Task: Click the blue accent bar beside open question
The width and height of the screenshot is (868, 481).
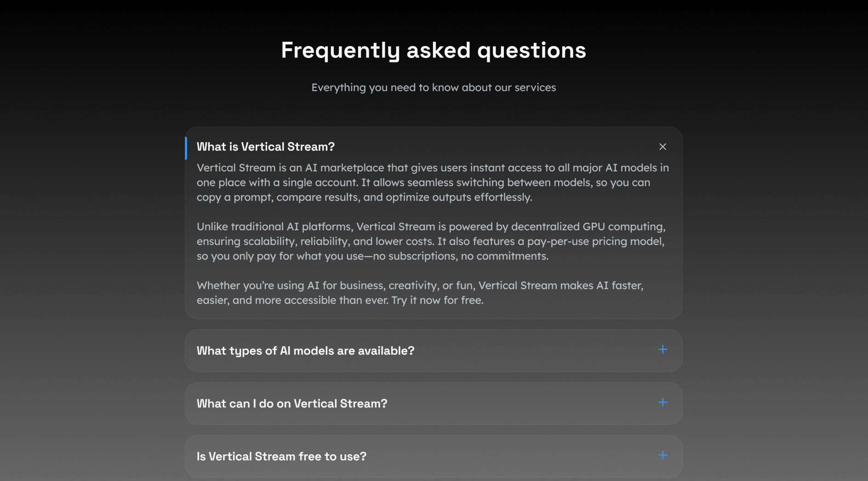Action: (x=186, y=148)
